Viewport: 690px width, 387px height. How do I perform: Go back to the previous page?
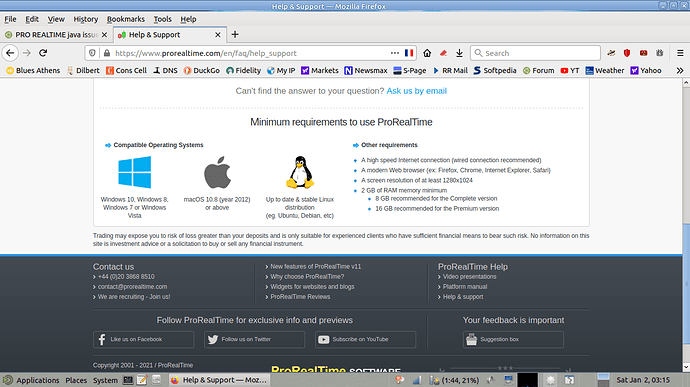coord(10,53)
